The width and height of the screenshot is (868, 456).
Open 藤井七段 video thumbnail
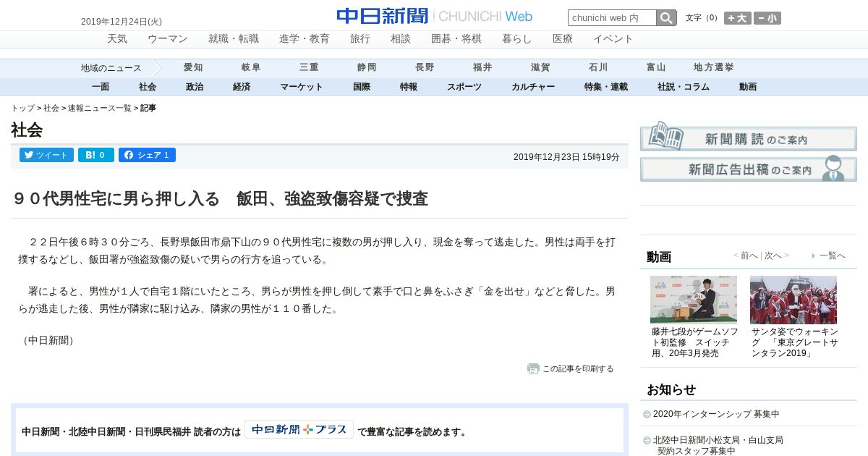tap(694, 299)
